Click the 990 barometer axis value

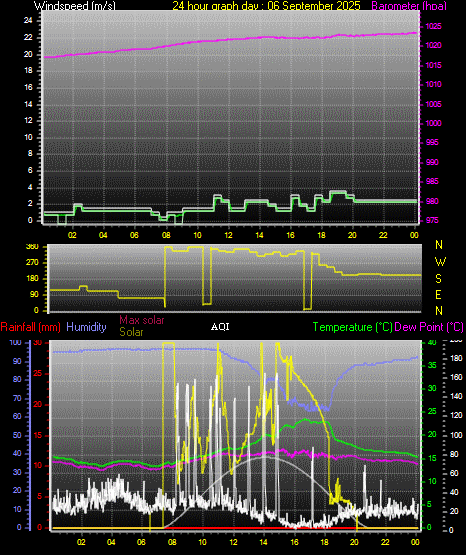click(432, 162)
